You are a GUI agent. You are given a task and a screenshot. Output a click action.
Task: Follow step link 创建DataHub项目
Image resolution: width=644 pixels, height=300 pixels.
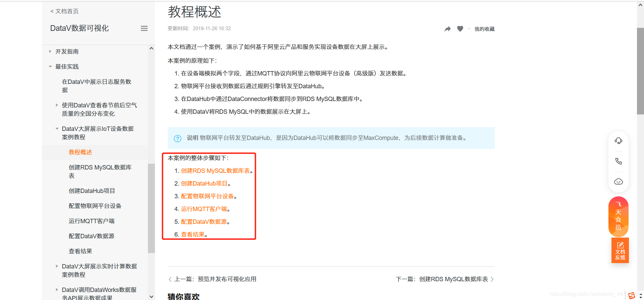click(204, 184)
